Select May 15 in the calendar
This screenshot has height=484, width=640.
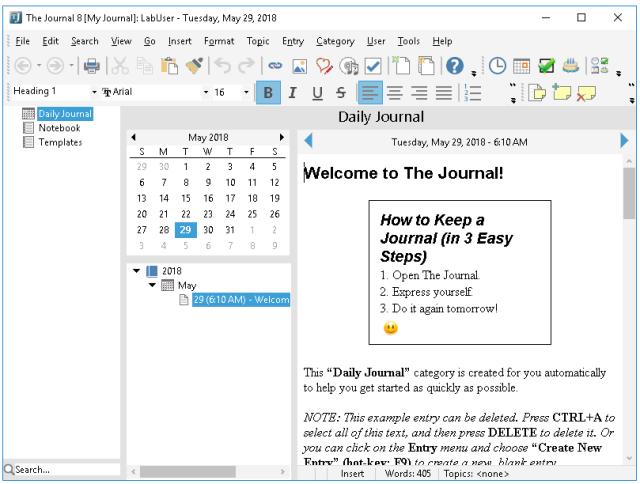pos(186,198)
